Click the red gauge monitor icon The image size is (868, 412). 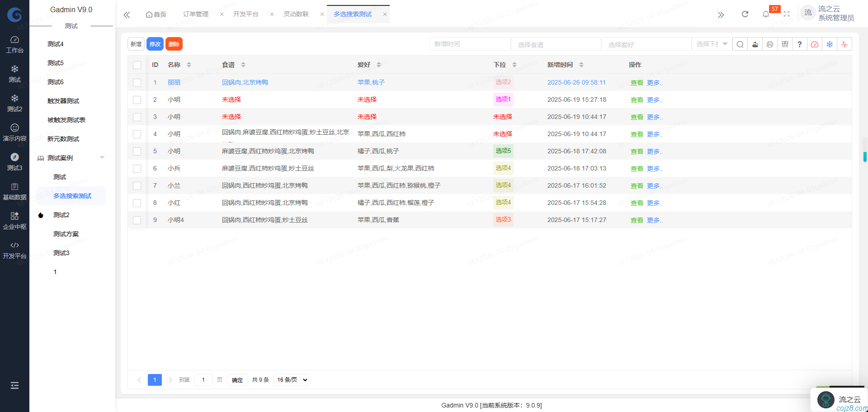pyautogui.click(x=815, y=44)
